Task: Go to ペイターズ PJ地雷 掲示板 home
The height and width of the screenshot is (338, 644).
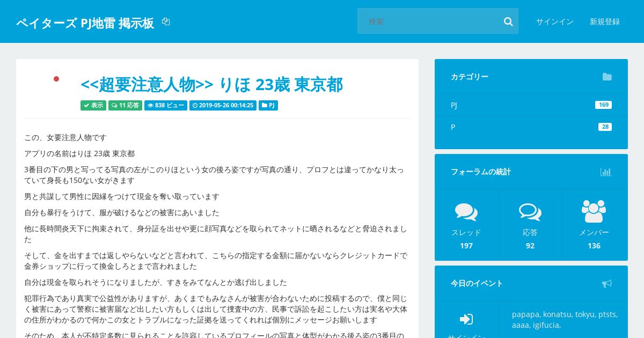Action: [x=85, y=23]
